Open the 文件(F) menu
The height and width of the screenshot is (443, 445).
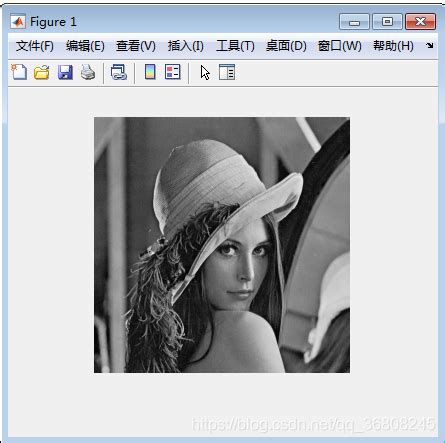point(35,46)
